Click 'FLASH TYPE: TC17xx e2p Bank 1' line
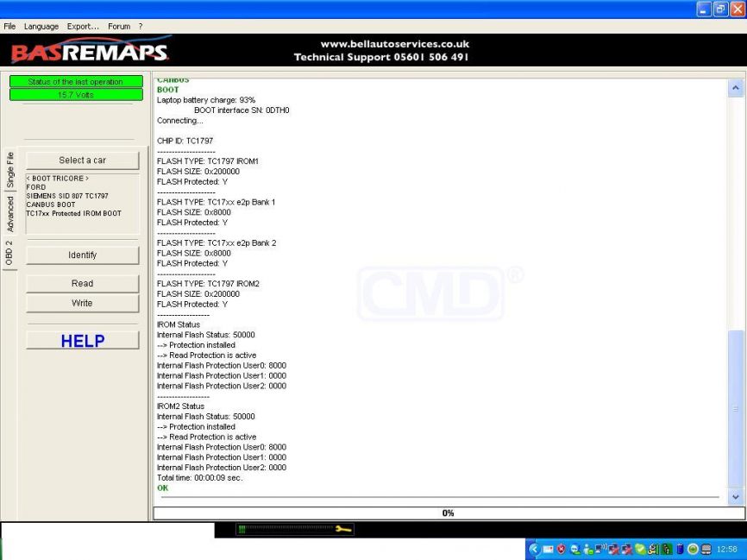Viewport: 747px width, 560px height. [216, 202]
